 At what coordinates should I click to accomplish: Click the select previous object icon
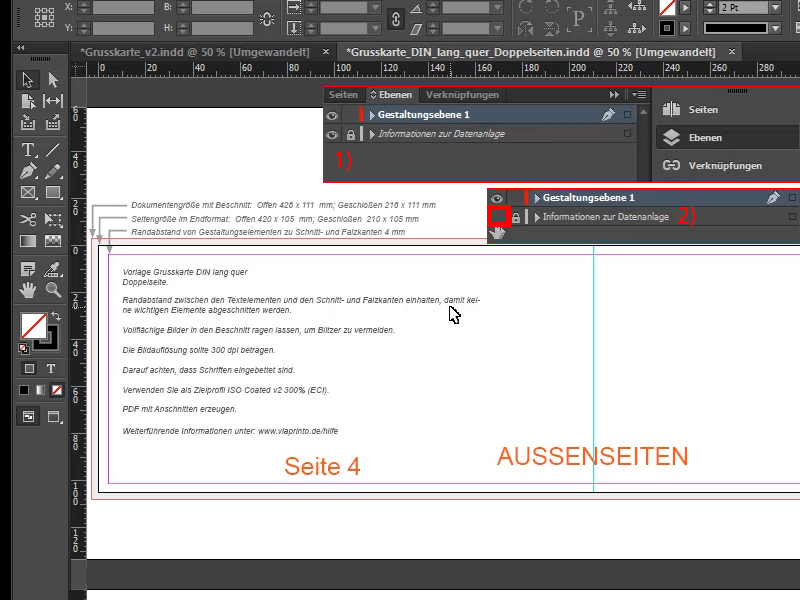[x=637, y=7]
